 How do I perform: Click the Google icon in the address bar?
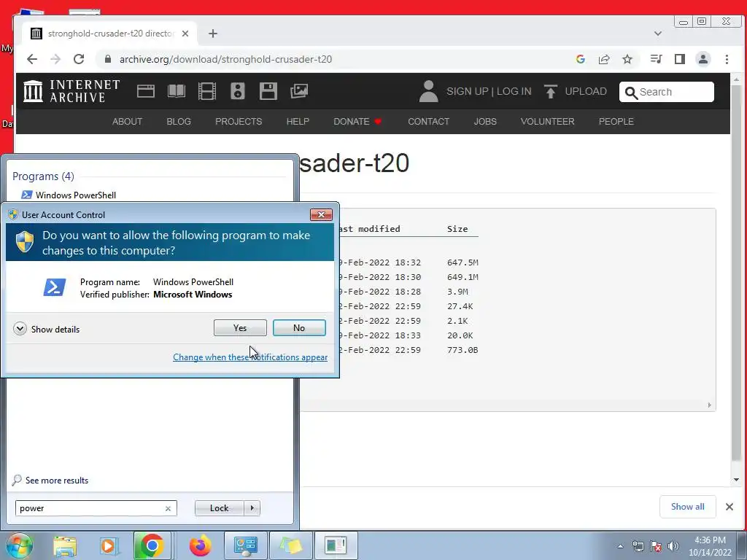point(580,59)
